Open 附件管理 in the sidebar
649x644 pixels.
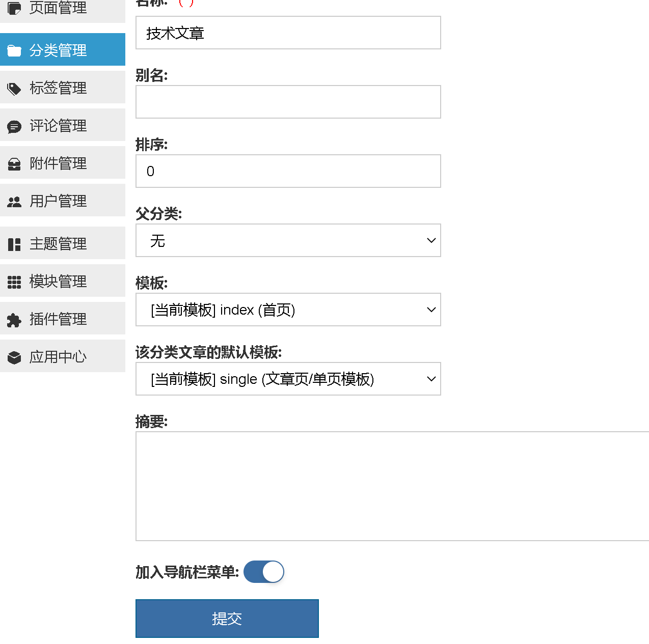click(63, 162)
